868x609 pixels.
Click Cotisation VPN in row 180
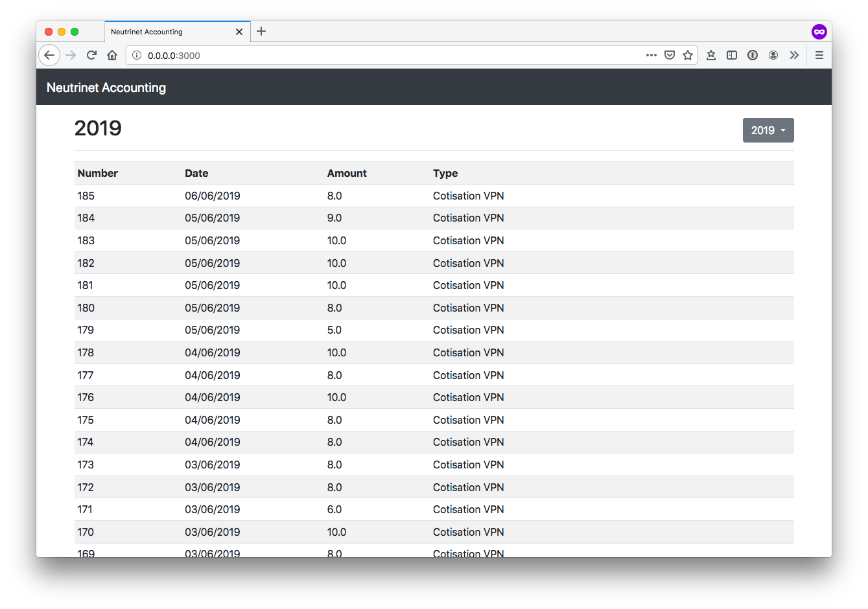(x=468, y=308)
